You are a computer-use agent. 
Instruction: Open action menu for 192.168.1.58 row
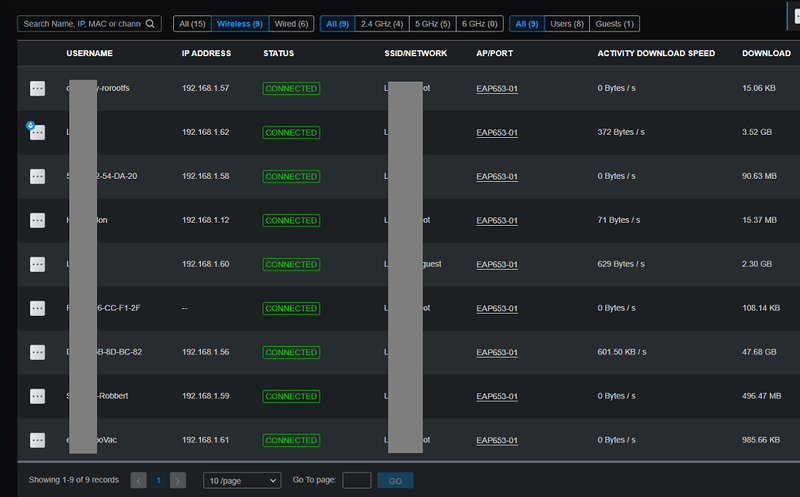click(x=37, y=177)
